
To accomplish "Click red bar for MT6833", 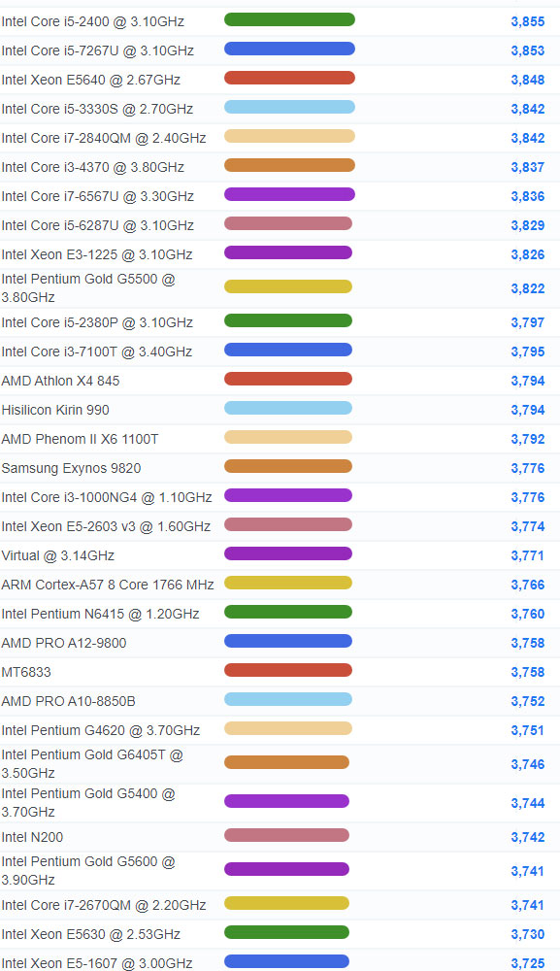I will click(287, 670).
